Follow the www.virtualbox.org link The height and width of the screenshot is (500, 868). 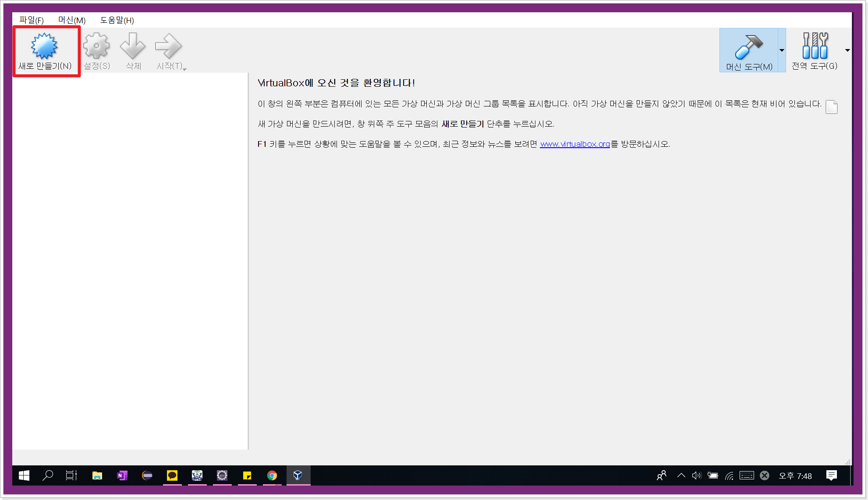(x=575, y=144)
